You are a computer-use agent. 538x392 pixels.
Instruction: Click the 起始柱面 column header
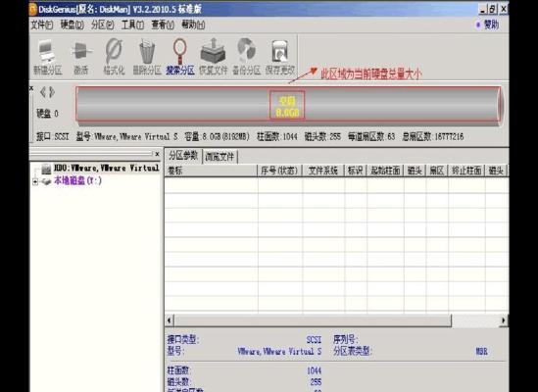point(385,171)
